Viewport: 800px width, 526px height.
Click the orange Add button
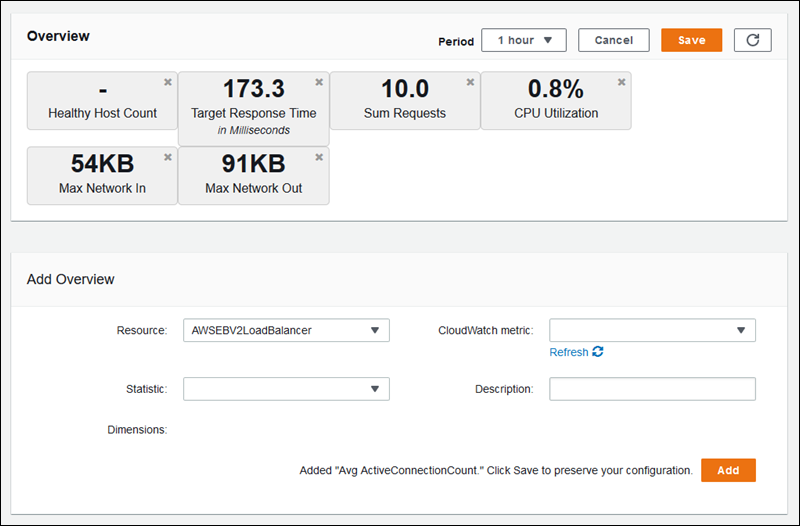click(728, 470)
